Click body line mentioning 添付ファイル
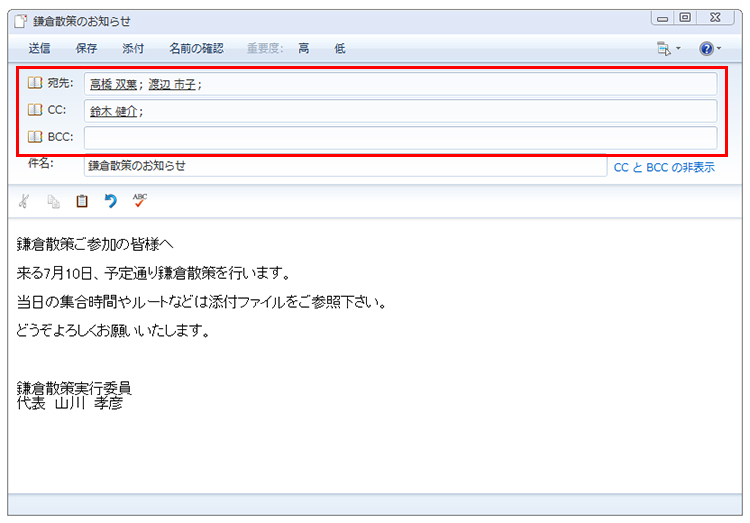The image size is (750, 523). pos(201,302)
